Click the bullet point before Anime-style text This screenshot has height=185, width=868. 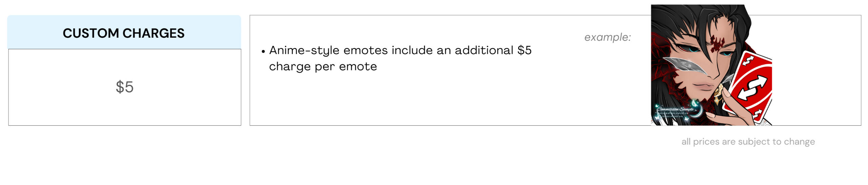click(263, 52)
